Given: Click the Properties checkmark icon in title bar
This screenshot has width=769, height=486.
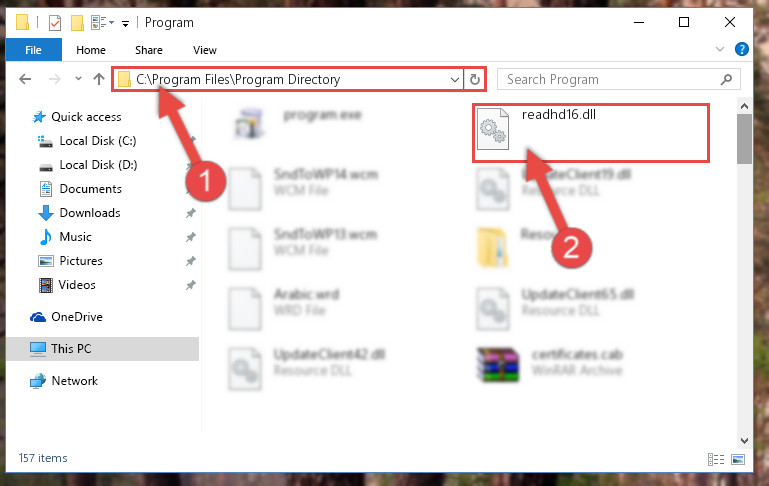Looking at the screenshot, I should (x=55, y=23).
